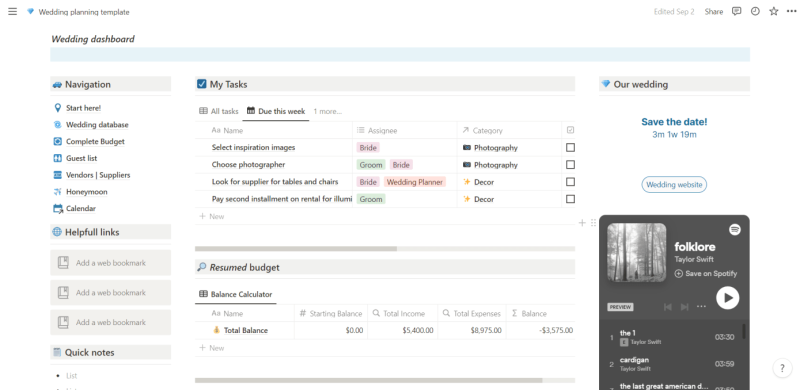This screenshot has width=800, height=390.
Task: Click the Wedding website button
Action: pos(674,185)
